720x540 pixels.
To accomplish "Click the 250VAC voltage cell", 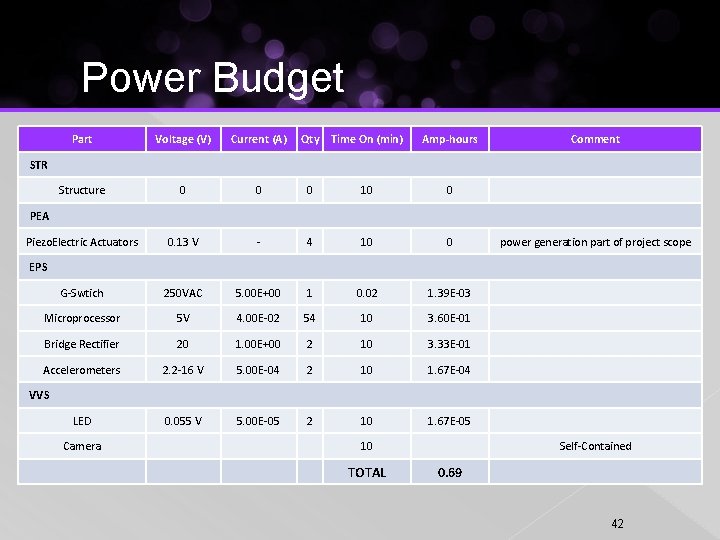I will [183, 293].
